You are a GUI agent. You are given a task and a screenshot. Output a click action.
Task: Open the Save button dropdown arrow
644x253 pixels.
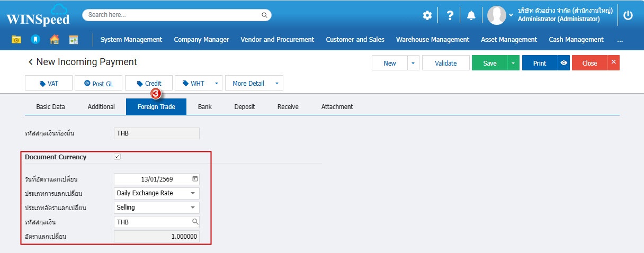point(513,63)
